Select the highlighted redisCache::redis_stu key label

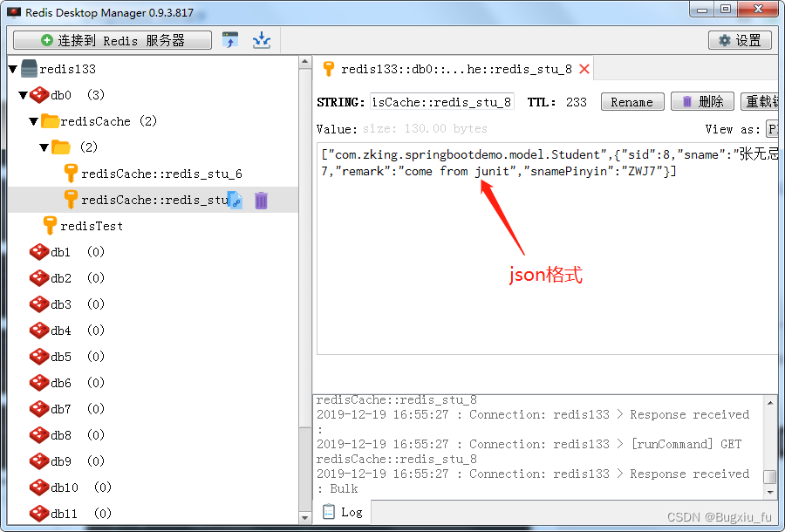[x=154, y=201]
